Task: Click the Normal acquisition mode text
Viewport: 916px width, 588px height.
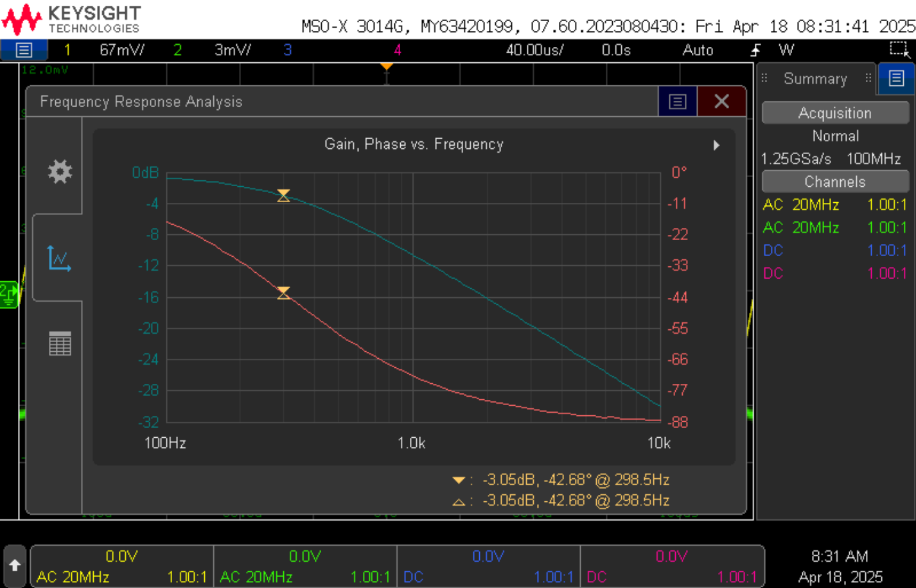Action: pyautogui.click(x=835, y=136)
